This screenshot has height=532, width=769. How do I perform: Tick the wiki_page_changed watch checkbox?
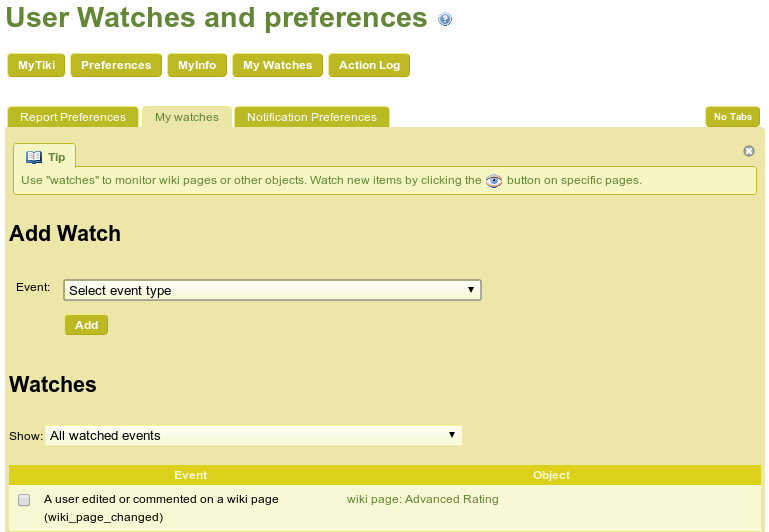(24, 500)
